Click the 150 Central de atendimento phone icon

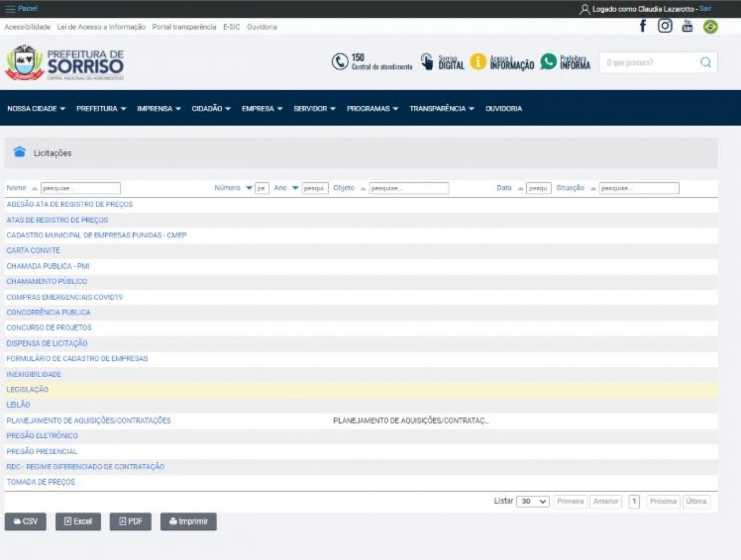[x=339, y=62]
